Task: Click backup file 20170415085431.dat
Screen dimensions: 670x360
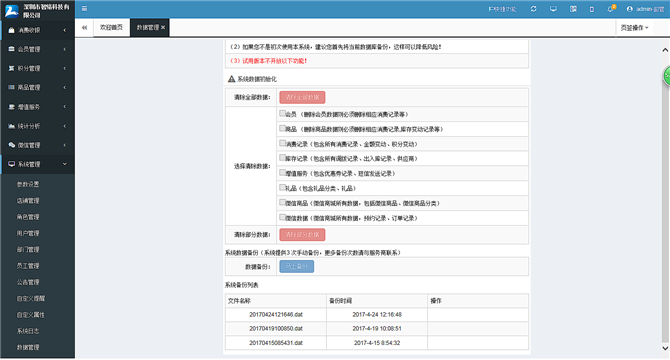Action: click(x=276, y=342)
